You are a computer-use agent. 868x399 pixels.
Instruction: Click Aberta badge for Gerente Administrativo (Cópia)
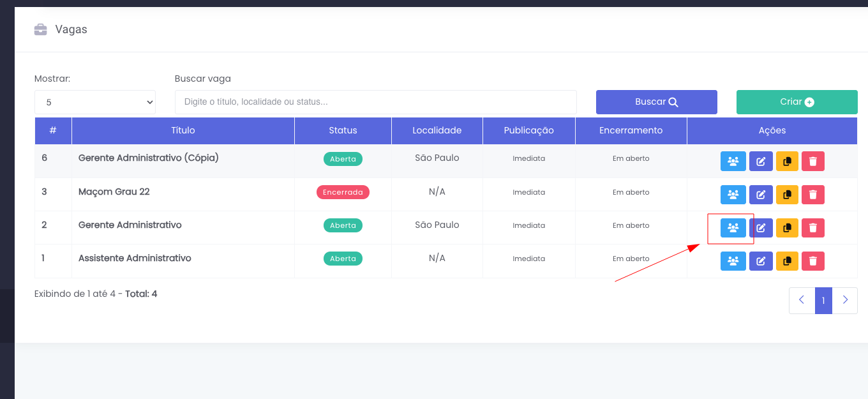pos(343,159)
